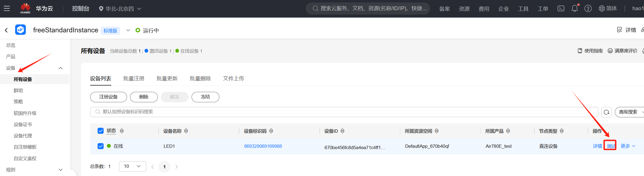Open device identifier link 869329069169988

point(263,146)
